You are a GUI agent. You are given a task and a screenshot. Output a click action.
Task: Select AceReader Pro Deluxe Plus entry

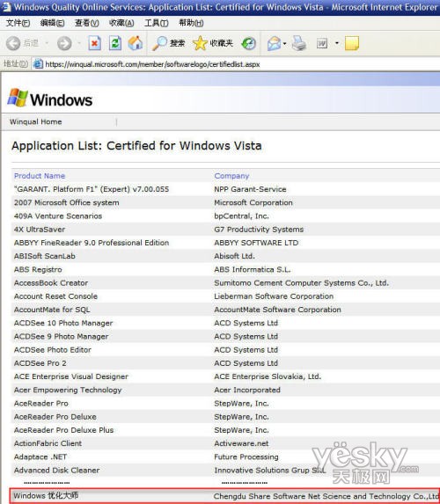click(x=63, y=430)
